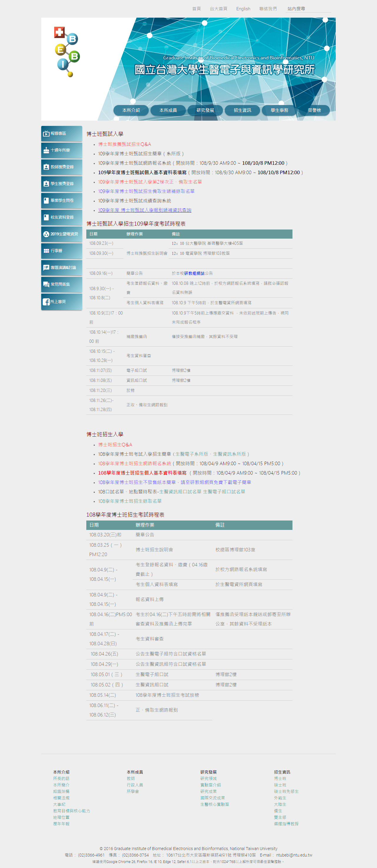This screenshot has height=868, width=377.
Task: Click footer 選擇指導教授 link
Action: (286, 824)
